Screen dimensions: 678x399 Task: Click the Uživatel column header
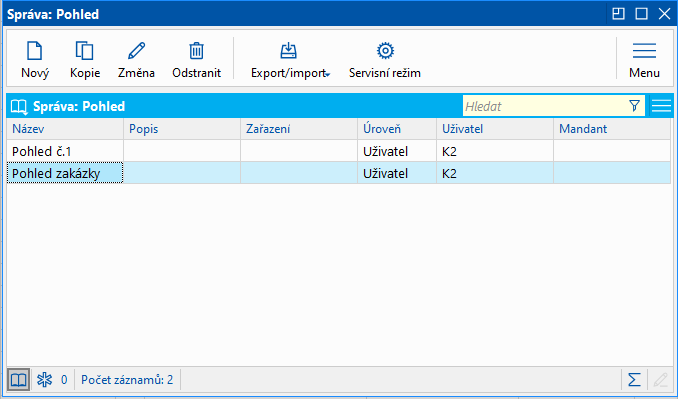click(x=495, y=129)
